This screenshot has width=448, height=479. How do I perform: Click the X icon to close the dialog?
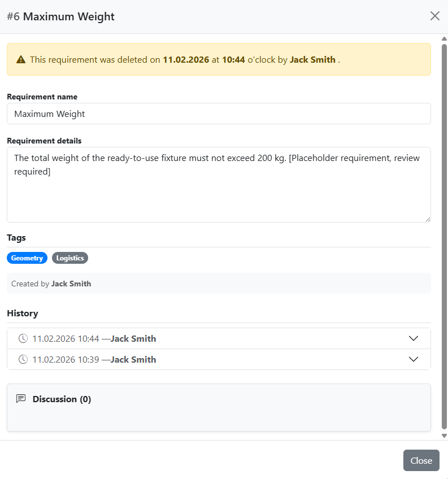pos(434,16)
